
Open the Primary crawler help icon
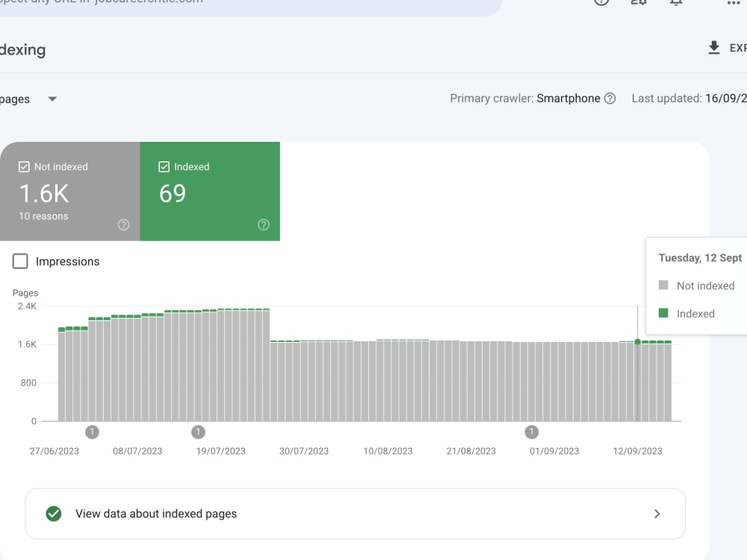click(x=610, y=99)
